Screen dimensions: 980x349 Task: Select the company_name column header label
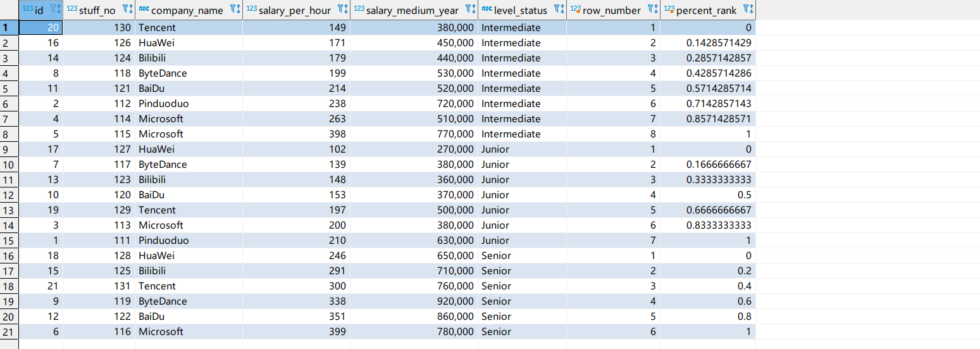click(x=187, y=10)
